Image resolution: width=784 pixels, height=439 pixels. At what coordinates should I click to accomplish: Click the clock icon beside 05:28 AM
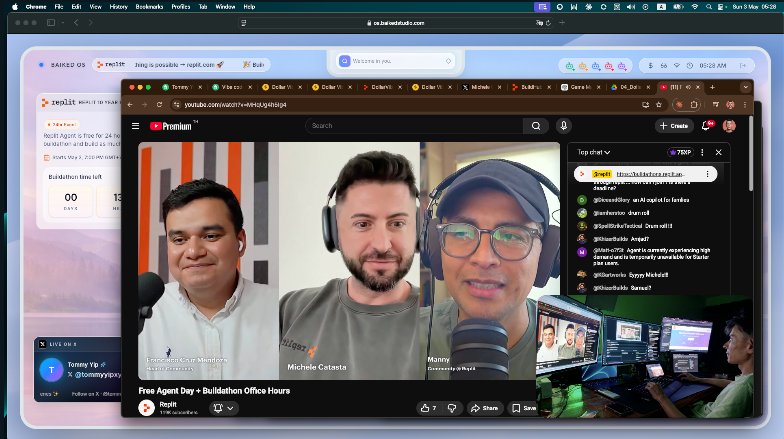click(690, 66)
